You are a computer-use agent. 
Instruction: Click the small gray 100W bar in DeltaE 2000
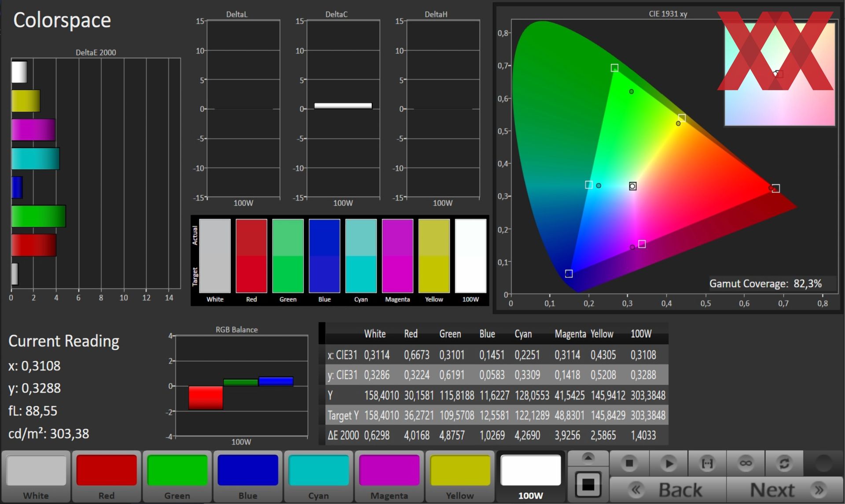15,274
